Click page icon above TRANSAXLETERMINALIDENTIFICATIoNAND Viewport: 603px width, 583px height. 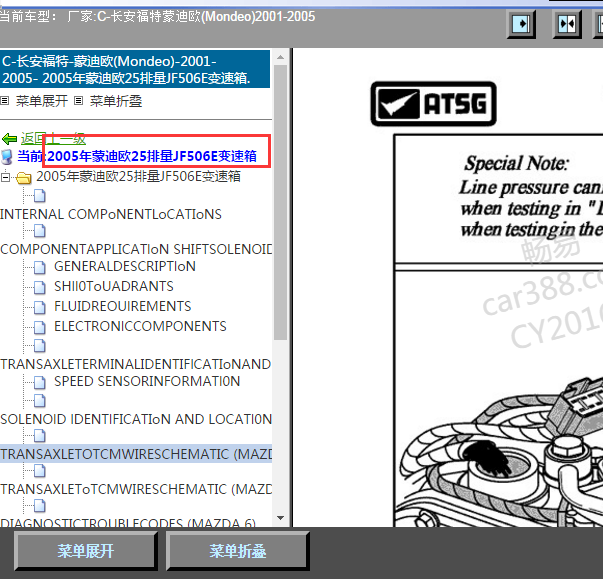click(x=39, y=345)
